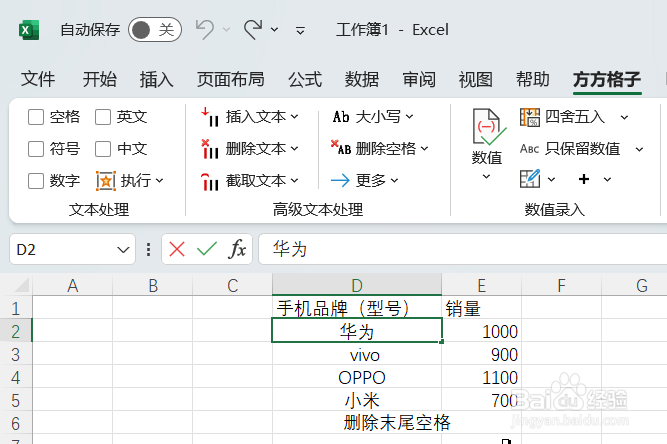Click cell with text 删除末尾空格
This screenshot has width=667, height=444.
[x=357, y=423]
